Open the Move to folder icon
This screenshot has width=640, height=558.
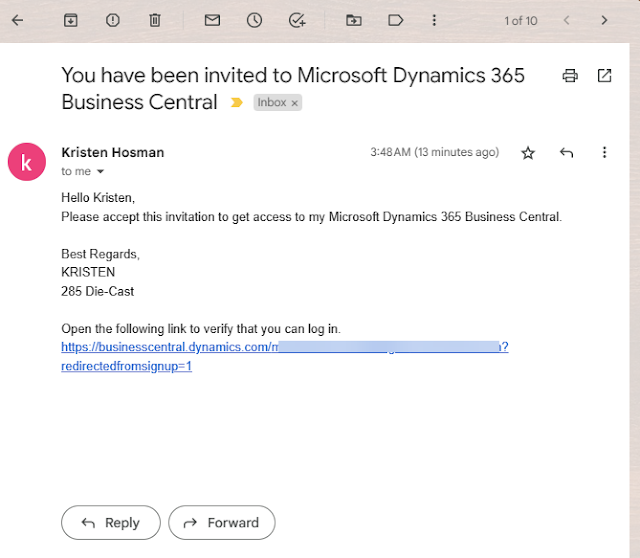[x=353, y=20]
